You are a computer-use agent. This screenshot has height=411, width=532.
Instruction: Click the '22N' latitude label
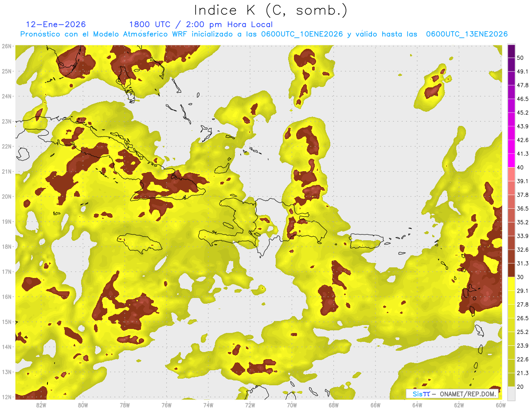(x=7, y=146)
